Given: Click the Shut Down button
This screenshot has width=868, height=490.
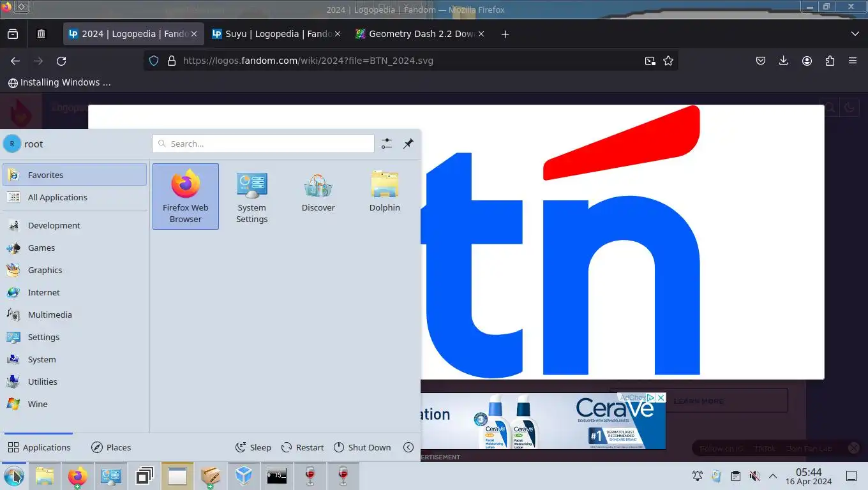Looking at the screenshot, I should 362,447.
